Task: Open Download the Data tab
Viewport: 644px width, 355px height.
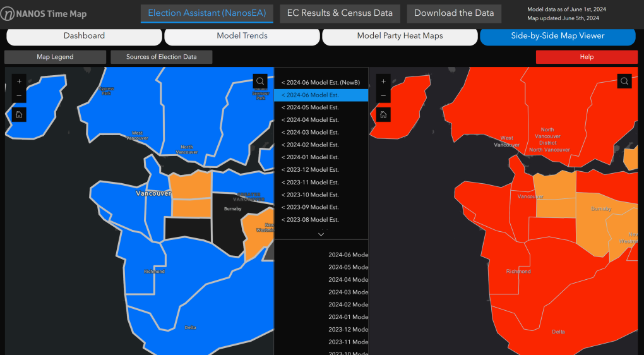Action: [x=454, y=13]
